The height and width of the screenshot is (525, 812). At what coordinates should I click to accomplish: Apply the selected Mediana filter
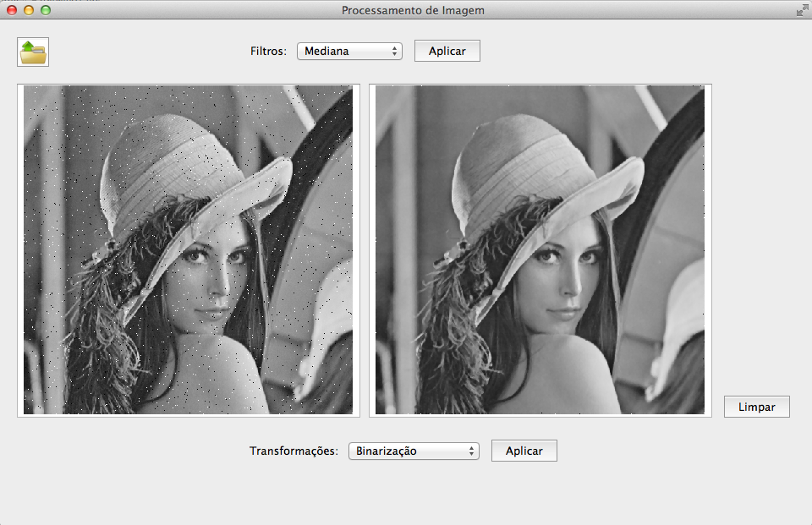pos(447,52)
